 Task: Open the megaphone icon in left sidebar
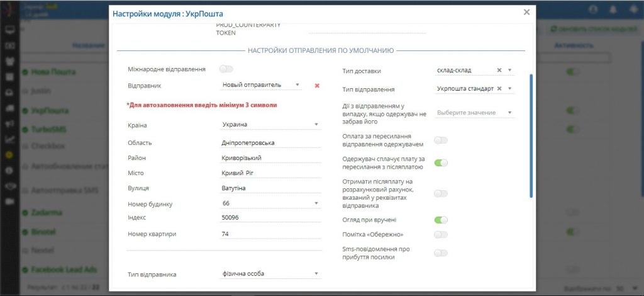pyautogui.click(x=10, y=123)
